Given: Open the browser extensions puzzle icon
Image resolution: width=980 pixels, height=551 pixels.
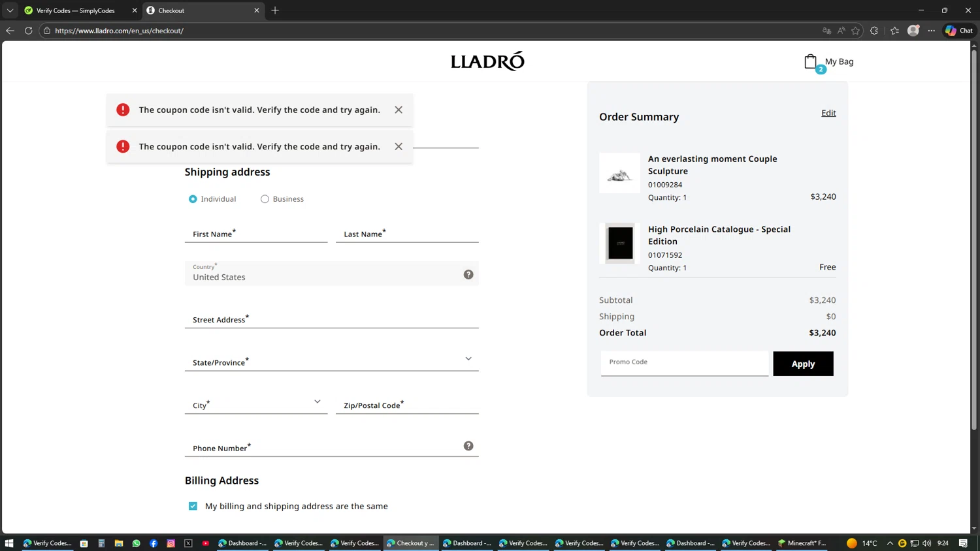Looking at the screenshot, I should pyautogui.click(x=874, y=31).
